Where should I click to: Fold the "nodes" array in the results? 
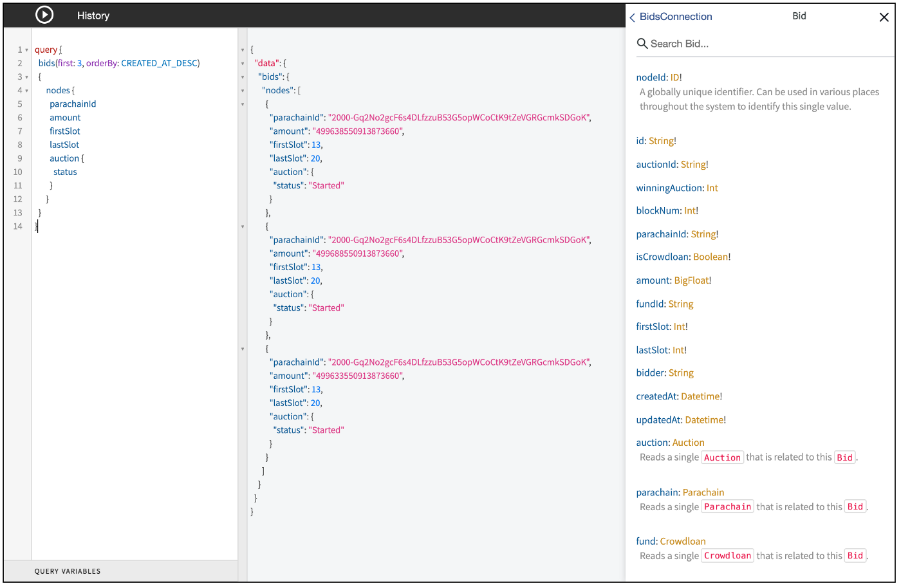coord(243,91)
